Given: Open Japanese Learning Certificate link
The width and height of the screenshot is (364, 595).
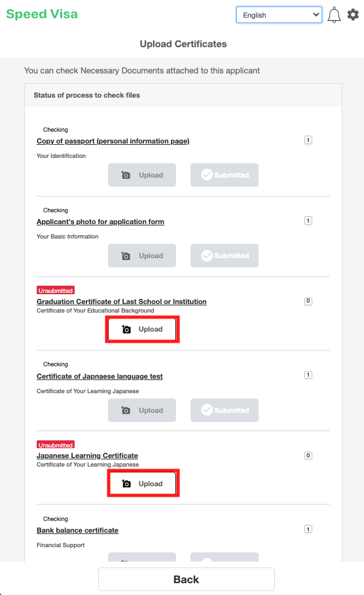Looking at the screenshot, I should (x=87, y=455).
